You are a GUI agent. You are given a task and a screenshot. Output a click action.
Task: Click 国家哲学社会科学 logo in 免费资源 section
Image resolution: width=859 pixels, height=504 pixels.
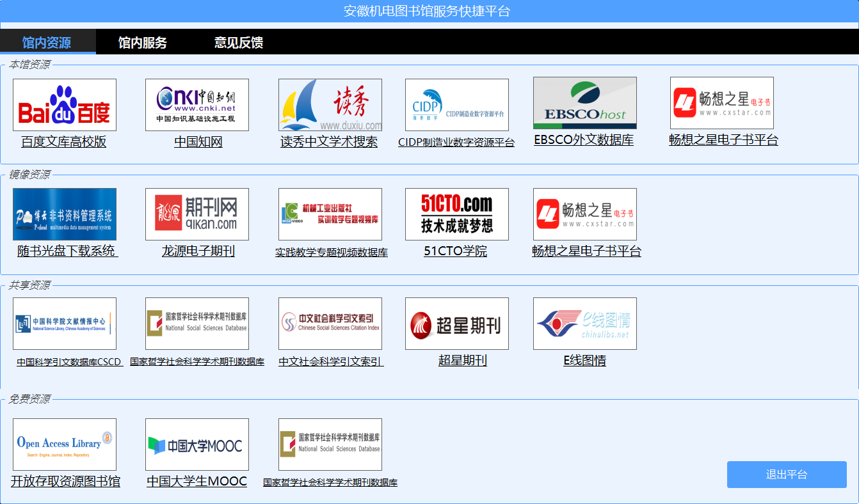(330, 445)
